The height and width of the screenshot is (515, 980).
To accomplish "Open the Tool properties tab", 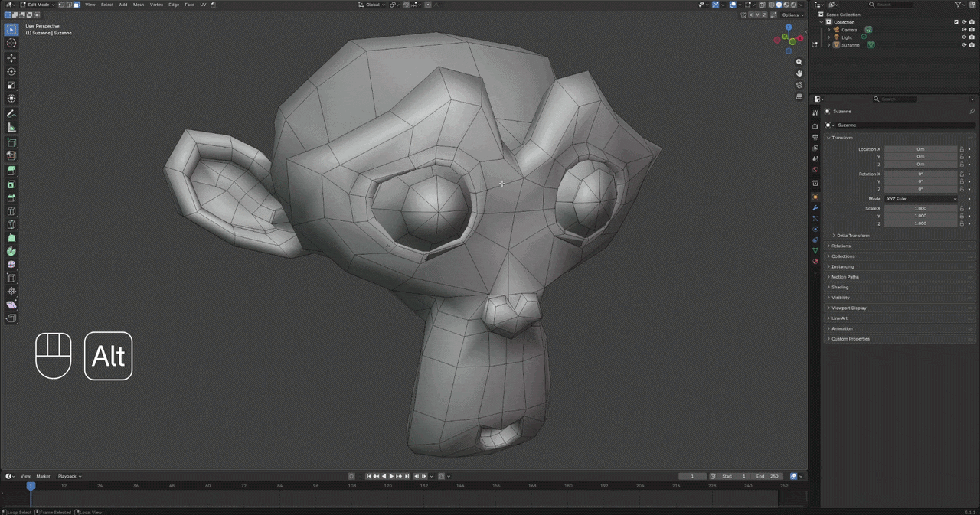I will coord(815,112).
